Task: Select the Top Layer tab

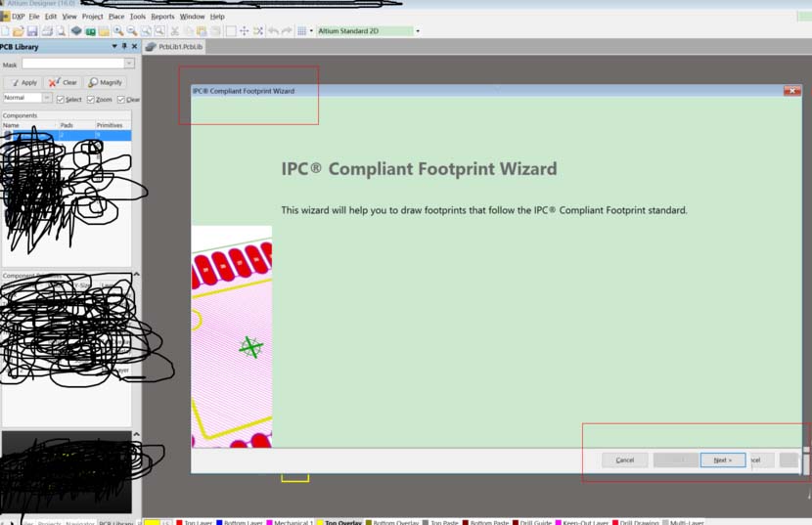Action: point(198,522)
